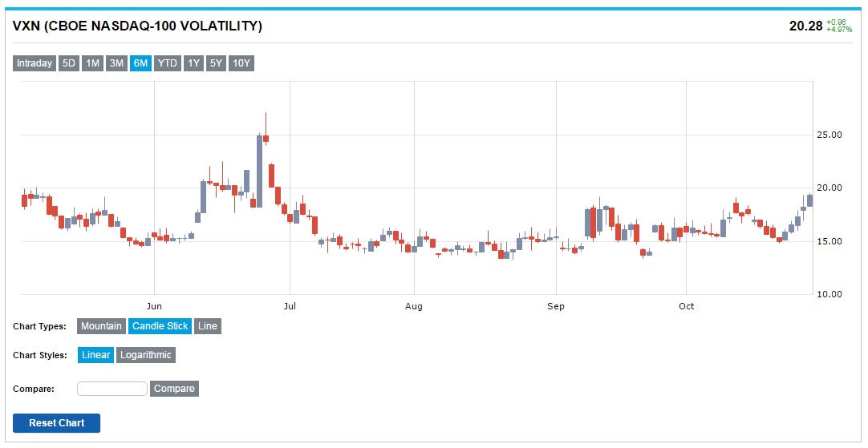Click the Jul month axis label

(x=290, y=306)
